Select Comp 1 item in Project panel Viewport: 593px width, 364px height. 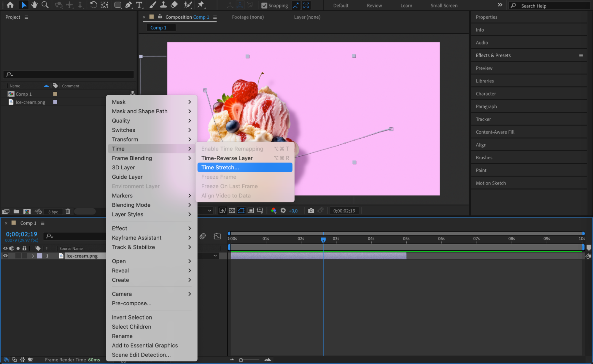click(x=24, y=94)
